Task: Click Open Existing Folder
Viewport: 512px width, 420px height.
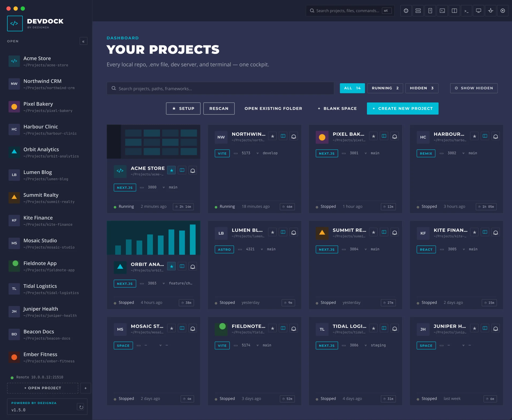Action: coord(273,108)
